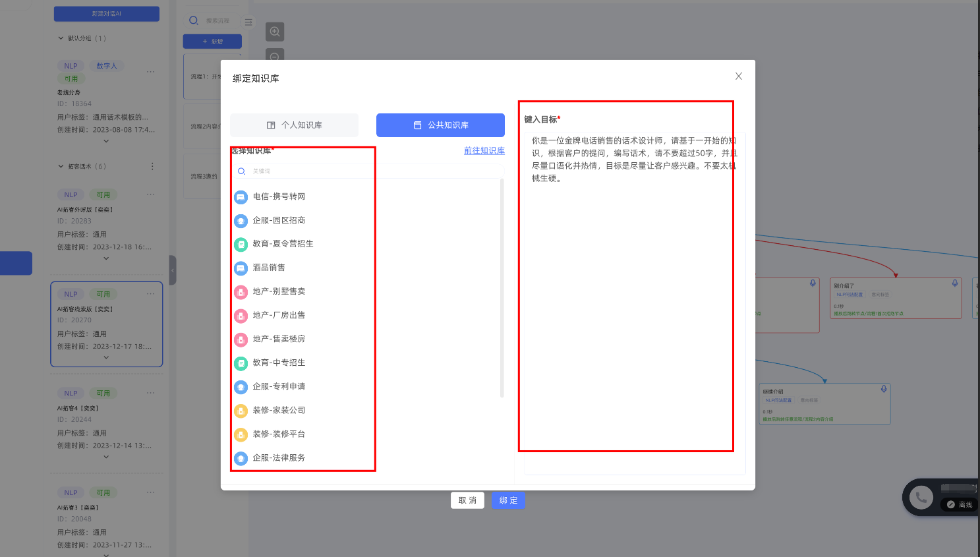The image size is (980, 557).
Task: Choose 企服-法律服务 knowledge base
Action: 279,457
